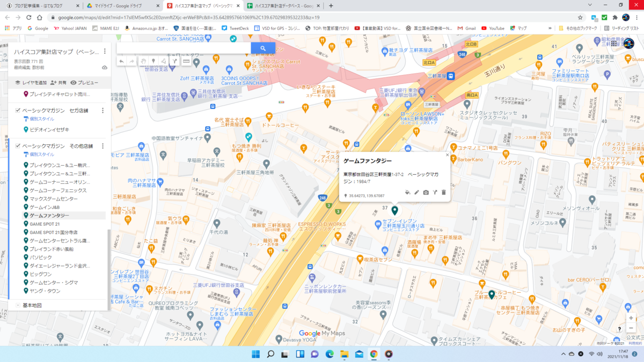This screenshot has height=362, width=644.
Task: Select ビデオインイセザキ in layer list
Action: tap(49, 129)
